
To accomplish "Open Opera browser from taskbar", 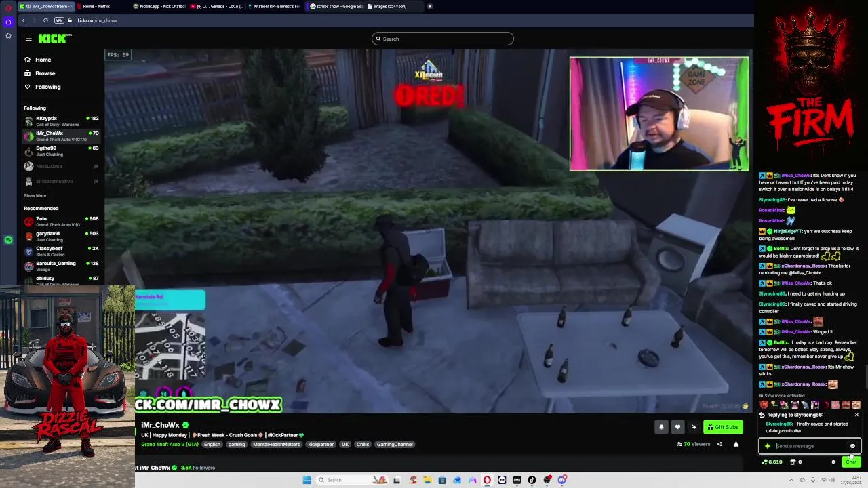I will (487, 480).
